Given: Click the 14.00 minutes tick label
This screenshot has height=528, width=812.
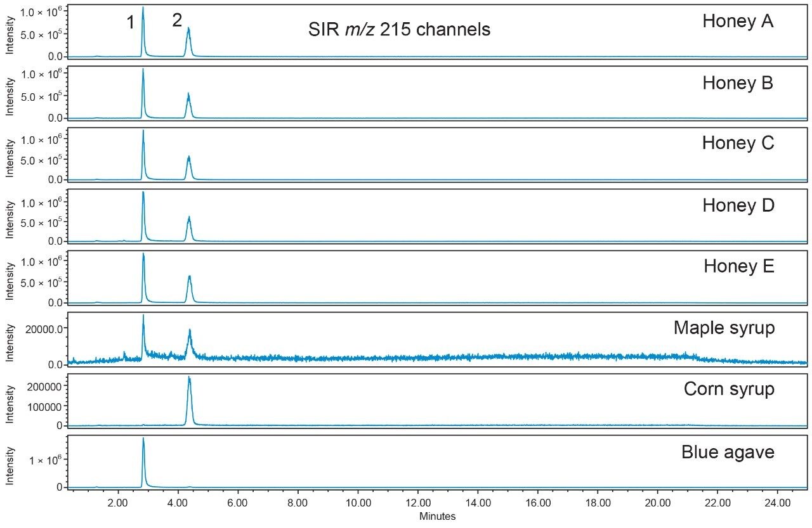Looking at the screenshot, I should tap(478, 503).
